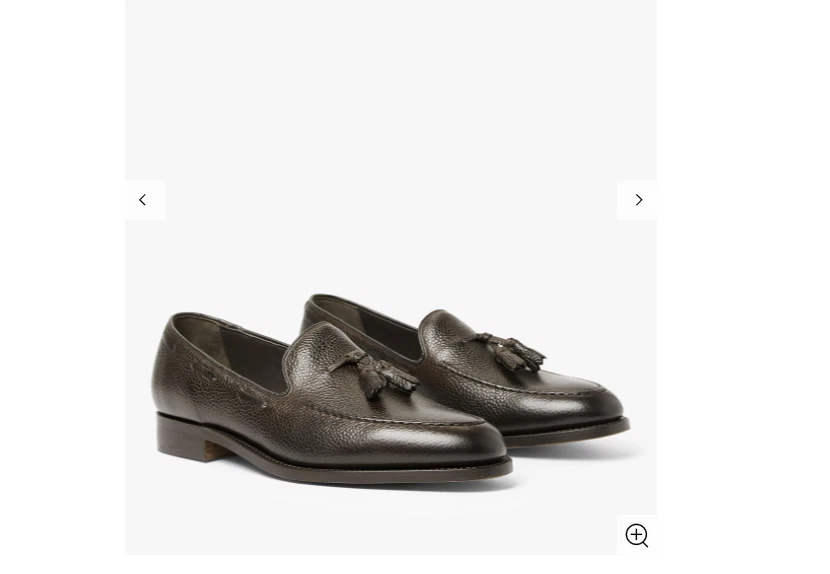
Task: Enlarge the loafer photo using magnifying glass
Action: click(637, 535)
